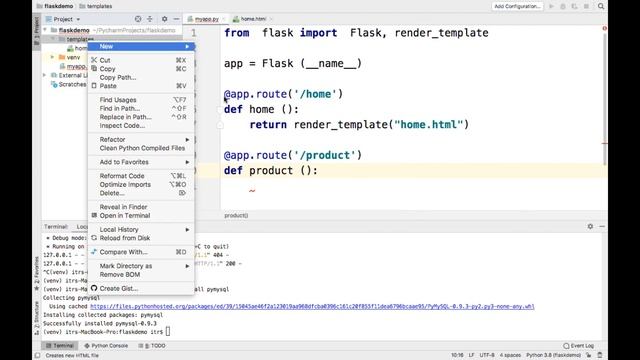Select Optimize Imports menu entry
640x360 pixels.
coord(141,184)
